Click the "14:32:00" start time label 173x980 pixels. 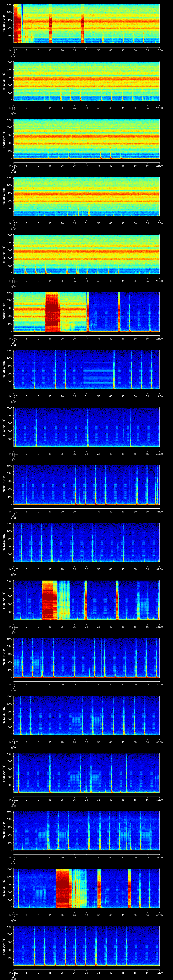pyautogui.click(x=13, y=627)
